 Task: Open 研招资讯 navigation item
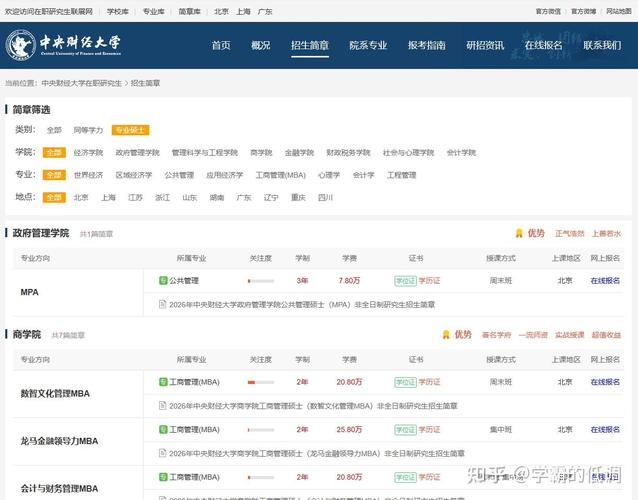click(x=485, y=45)
